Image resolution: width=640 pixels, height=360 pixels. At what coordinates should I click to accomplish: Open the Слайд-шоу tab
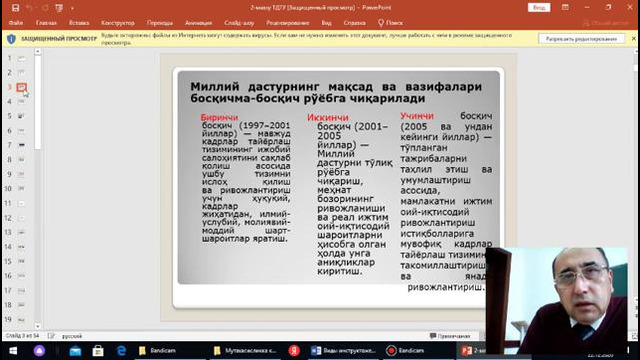tap(239, 23)
